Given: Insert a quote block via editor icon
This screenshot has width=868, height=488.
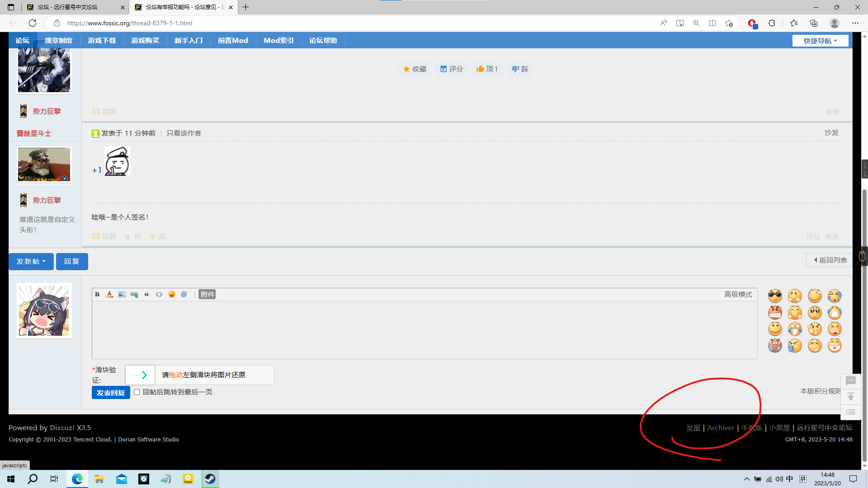Looking at the screenshot, I should point(146,294).
